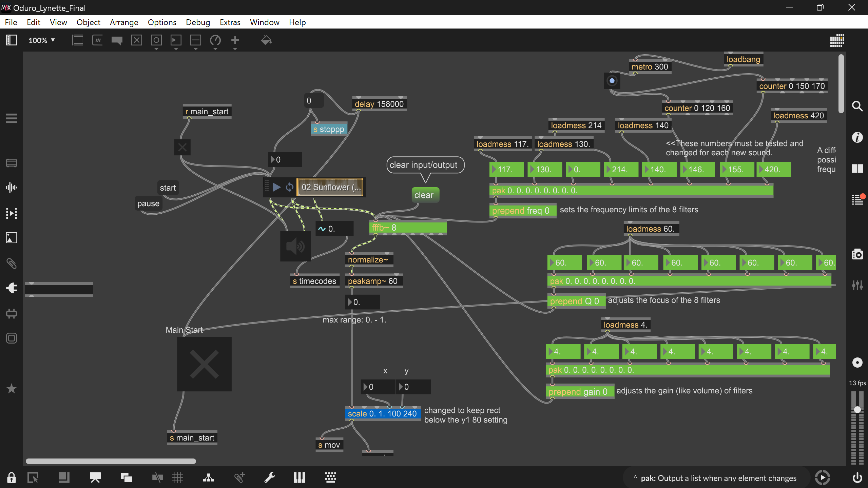
Task: Open the Max Console sidebar icon
Action: [x=857, y=200]
